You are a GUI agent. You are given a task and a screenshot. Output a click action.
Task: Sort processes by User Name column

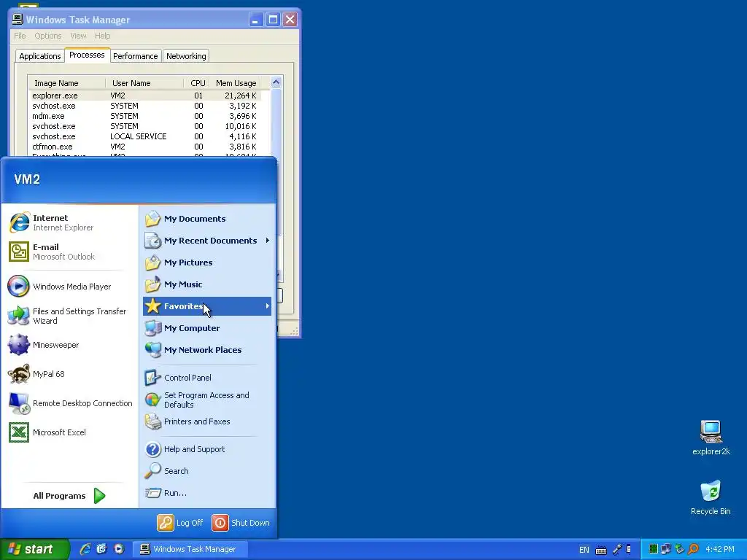point(144,83)
